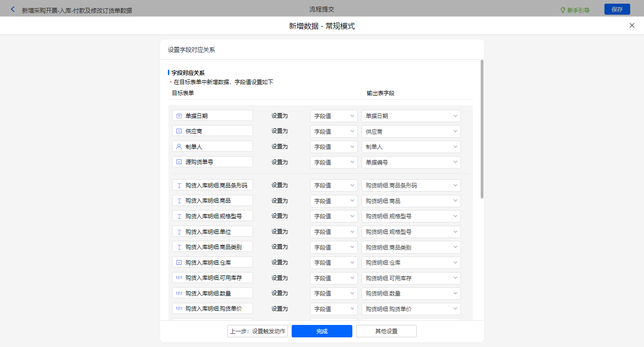644x347 pixels.
Task: Click the 保存 button
Action: pyautogui.click(x=617, y=10)
